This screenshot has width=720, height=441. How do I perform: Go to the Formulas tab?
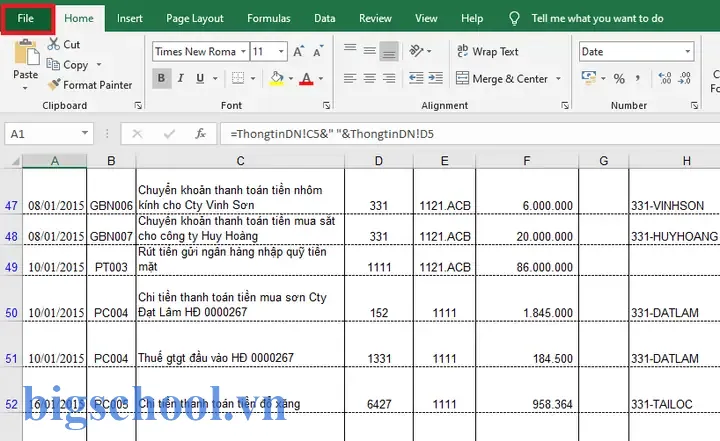[269, 18]
